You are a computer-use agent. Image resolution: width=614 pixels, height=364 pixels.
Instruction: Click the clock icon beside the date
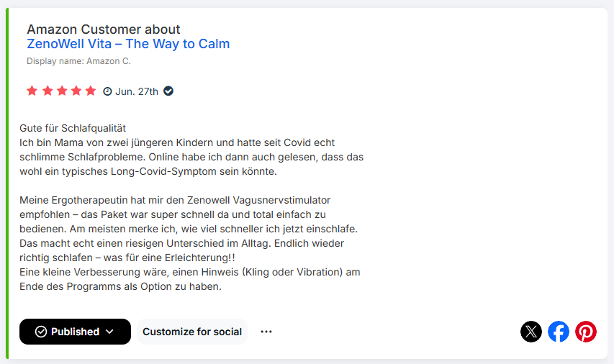[108, 91]
